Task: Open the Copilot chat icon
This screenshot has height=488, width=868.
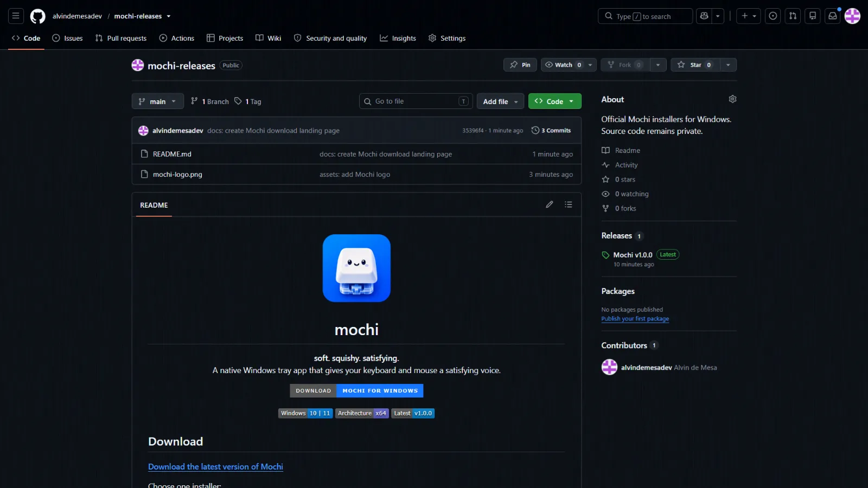Action: [704, 16]
